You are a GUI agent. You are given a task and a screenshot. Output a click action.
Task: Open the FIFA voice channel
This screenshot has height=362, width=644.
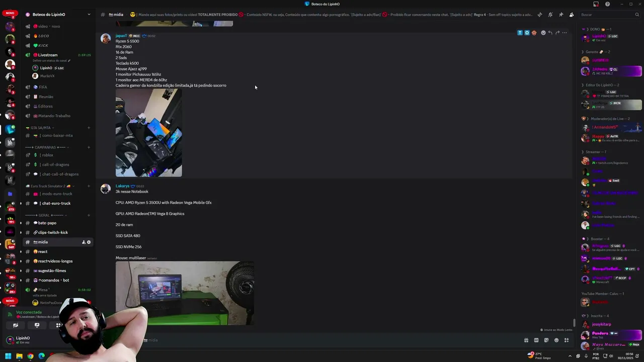58,87
